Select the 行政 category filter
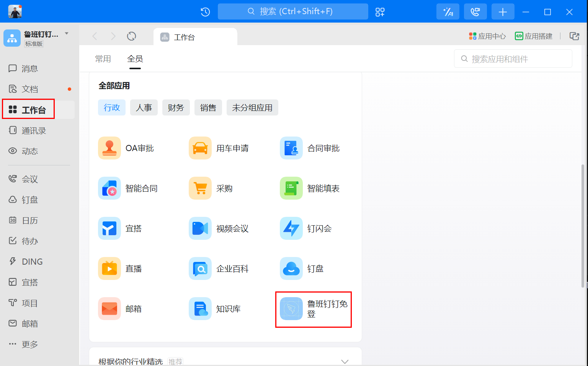Image resolution: width=588 pixels, height=366 pixels. pyautogui.click(x=112, y=107)
